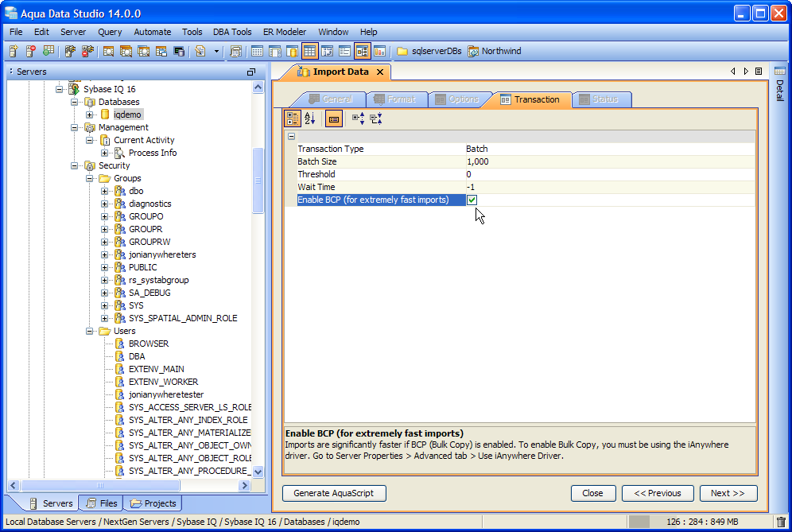Close the Import Data tab
This screenshot has height=532, width=792.
380,72
